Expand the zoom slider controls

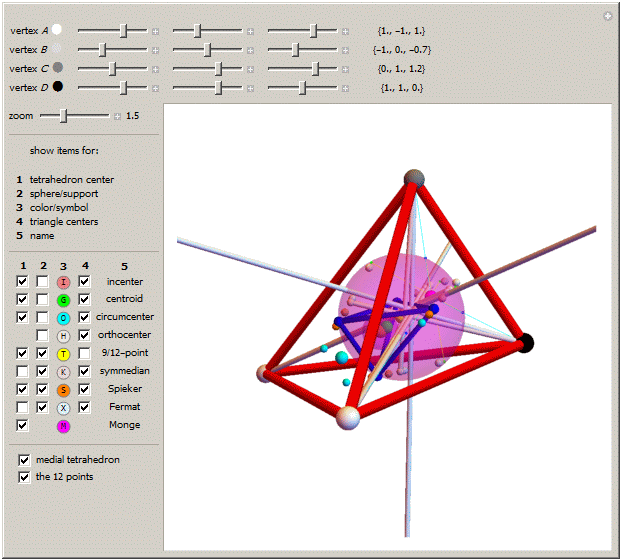(117, 116)
